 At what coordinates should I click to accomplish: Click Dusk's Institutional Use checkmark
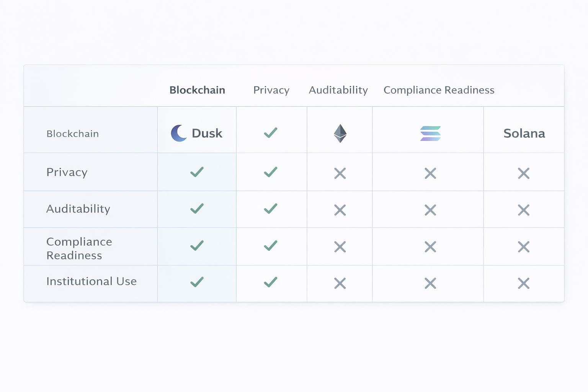coord(197,282)
